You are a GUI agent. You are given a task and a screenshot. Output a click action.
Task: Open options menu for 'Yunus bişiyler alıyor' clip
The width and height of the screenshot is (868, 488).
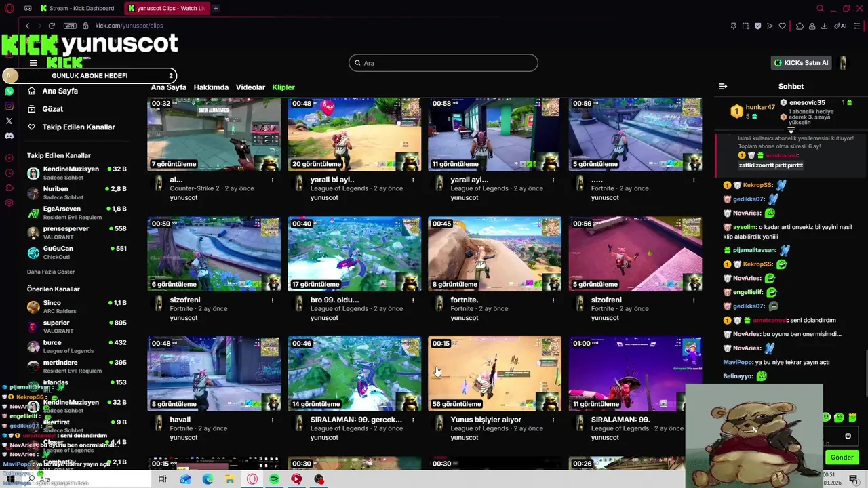tap(553, 420)
